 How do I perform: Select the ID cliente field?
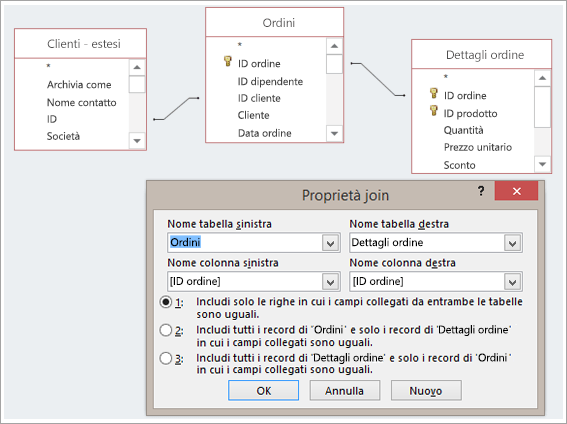(x=259, y=98)
